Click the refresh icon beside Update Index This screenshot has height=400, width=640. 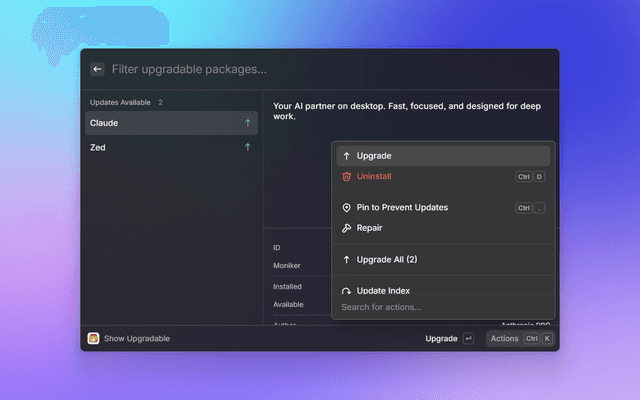point(346,290)
